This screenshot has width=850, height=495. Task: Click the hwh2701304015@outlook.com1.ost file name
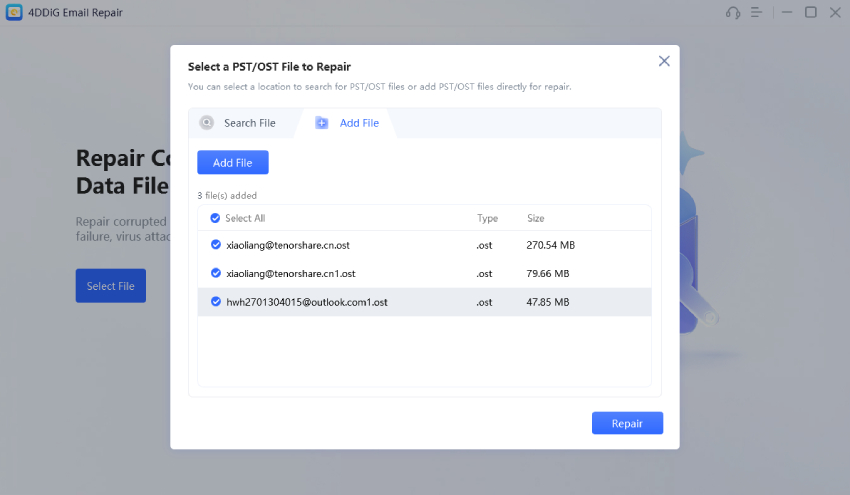[x=307, y=302]
